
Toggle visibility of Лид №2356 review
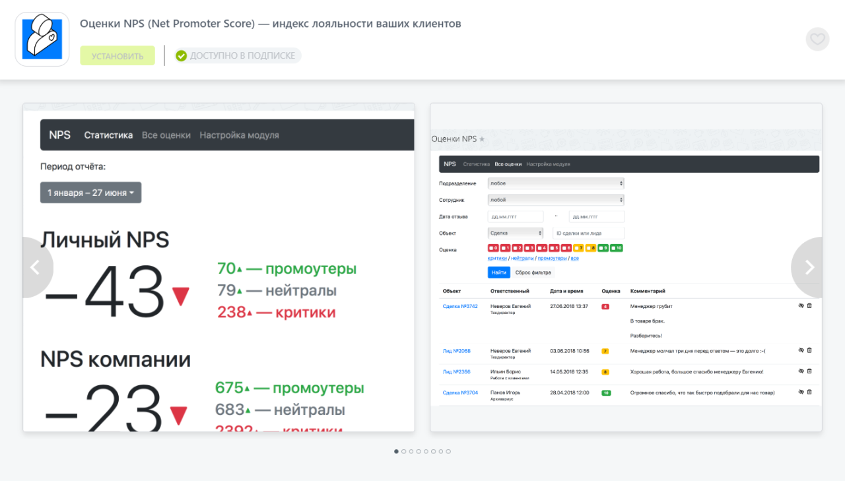pos(801,371)
